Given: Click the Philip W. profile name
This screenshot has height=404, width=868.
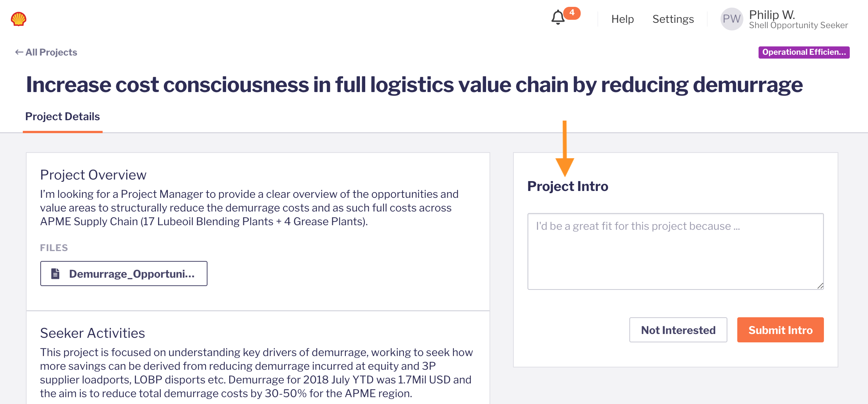Looking at the screenshot, I should coord(772,14).
